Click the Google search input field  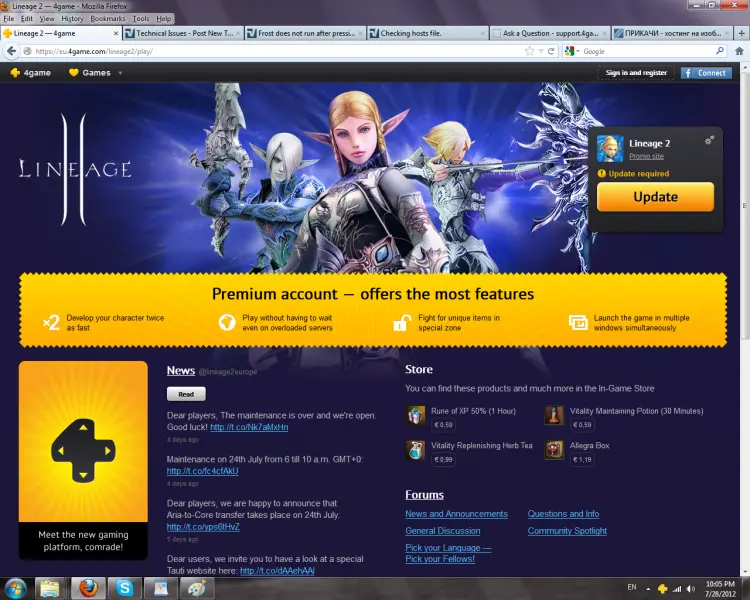(648, 51)
